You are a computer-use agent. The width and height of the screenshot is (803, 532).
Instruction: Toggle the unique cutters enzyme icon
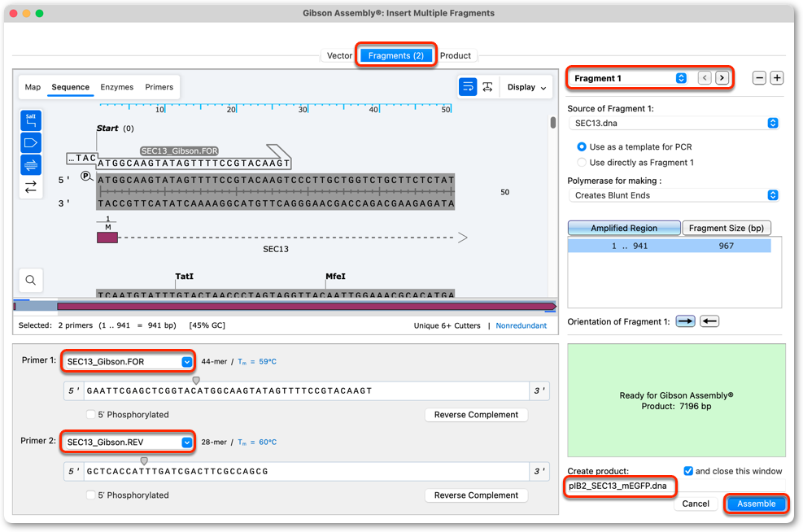pyautogui.click(x=31, y=120)
